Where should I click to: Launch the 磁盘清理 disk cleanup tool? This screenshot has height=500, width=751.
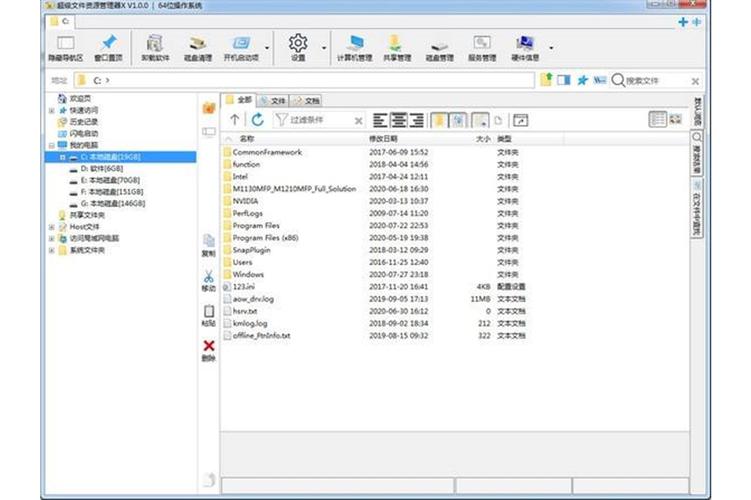click(x=199, y=45)
